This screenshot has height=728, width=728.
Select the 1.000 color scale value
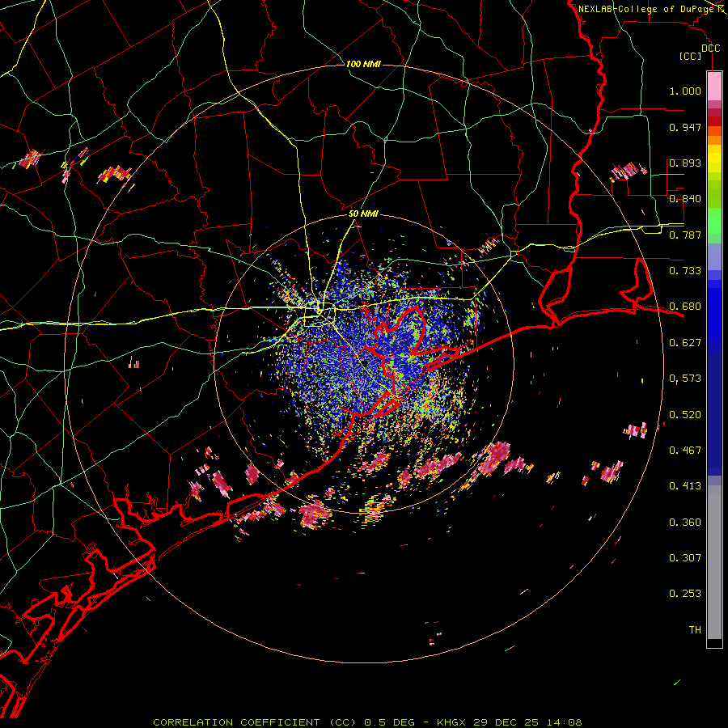tap(685, 91)
